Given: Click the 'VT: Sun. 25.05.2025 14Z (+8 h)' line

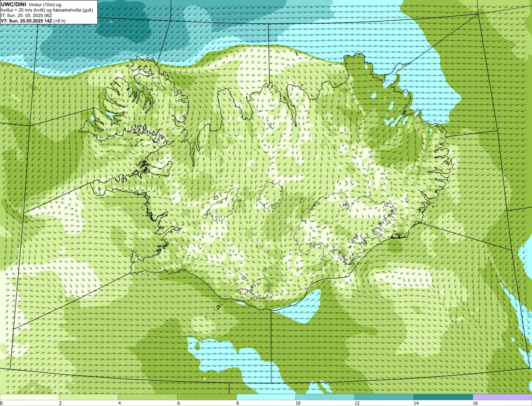Looking at the screenshot, I should point(33,21).
